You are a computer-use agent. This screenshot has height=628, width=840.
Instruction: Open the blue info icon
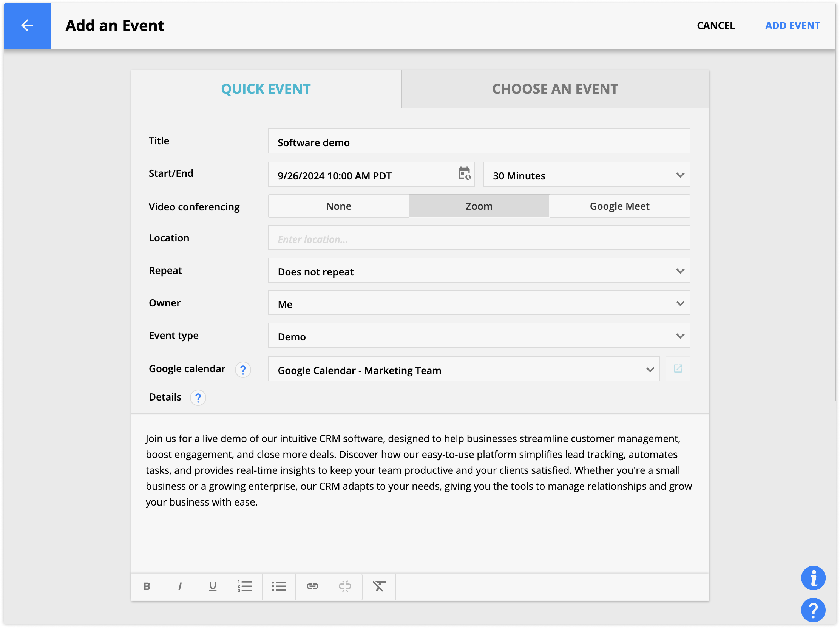coord(813,578)
